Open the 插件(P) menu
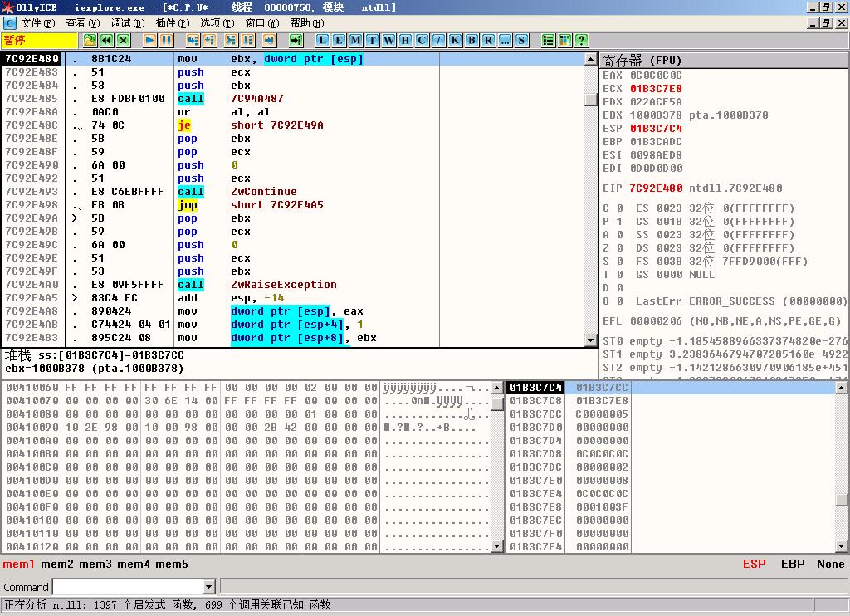The image size is (850, 616). coord(173,22)
